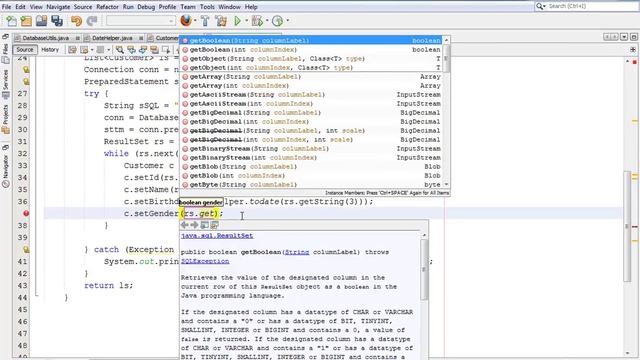Image resolution: width=640 pixels, height=360 pixels.
Task: Click the Search (Ctrl+I) input field
Action: pyautogui.click(x=592, y=6)
